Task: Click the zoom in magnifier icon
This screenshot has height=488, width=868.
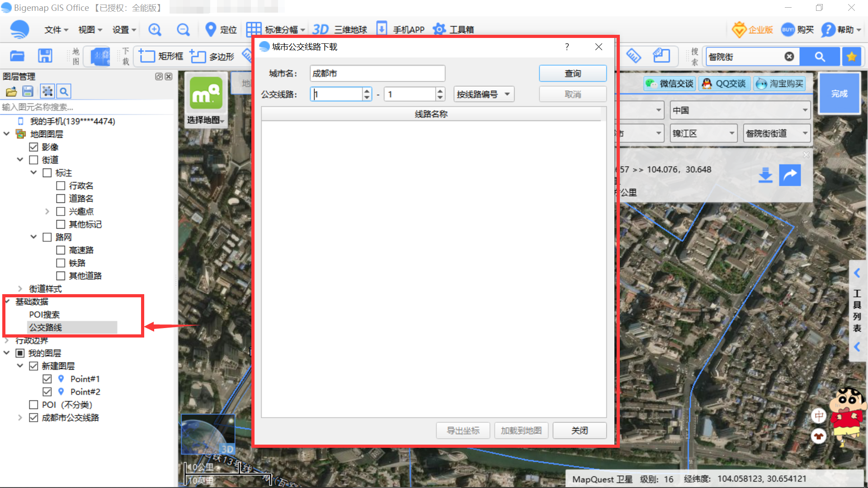Action: coord(155,30)
